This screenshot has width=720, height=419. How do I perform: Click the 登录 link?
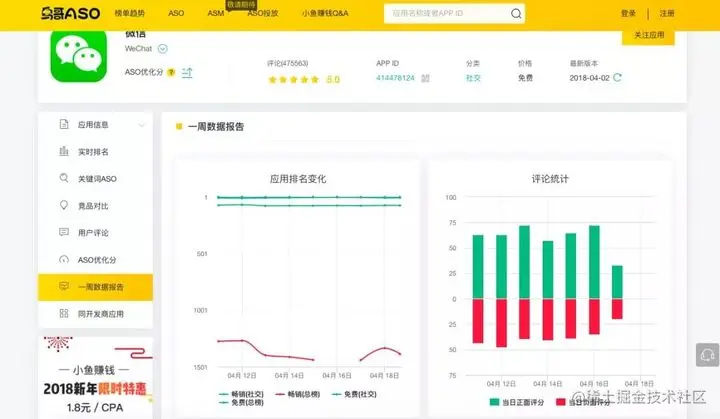pyautogui.click(x=628, y=13)
